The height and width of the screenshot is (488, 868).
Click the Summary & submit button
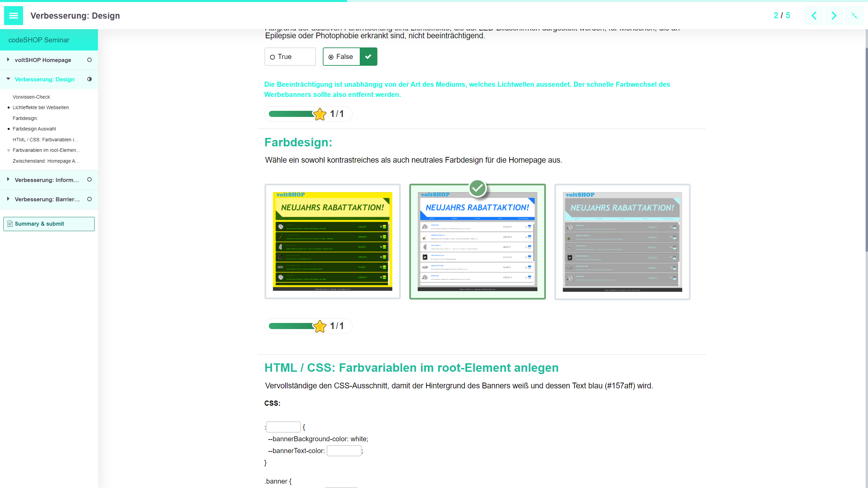49,224
